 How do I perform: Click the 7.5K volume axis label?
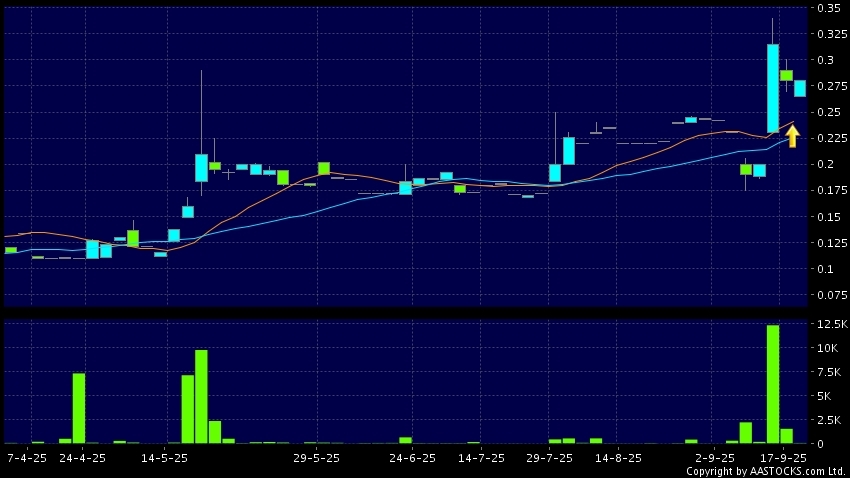829,372
